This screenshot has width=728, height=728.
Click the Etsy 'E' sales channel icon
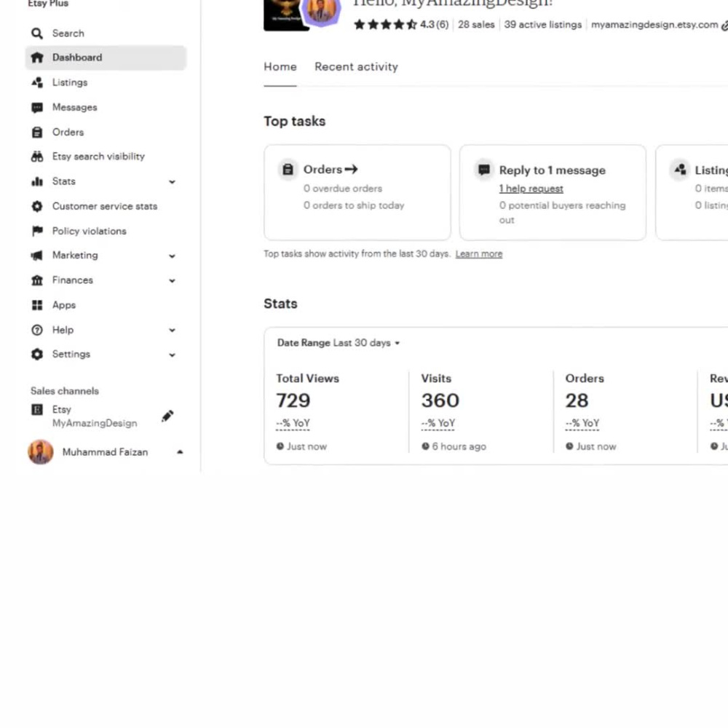click(x=36, y=409)
